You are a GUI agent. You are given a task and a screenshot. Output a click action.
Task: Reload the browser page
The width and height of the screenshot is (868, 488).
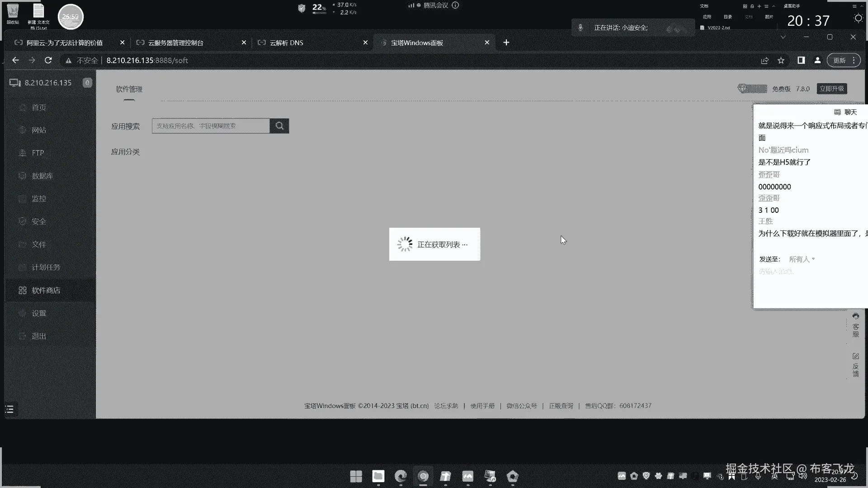coord(48,60)
